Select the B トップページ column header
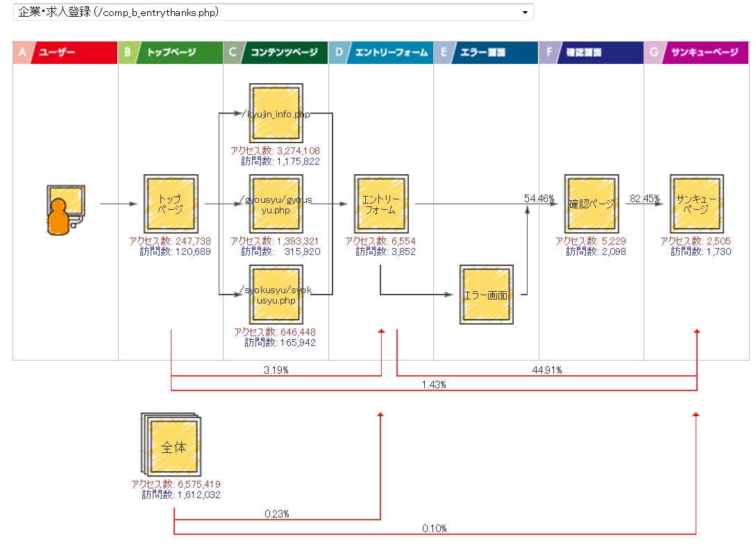 (x=170, y=53)
